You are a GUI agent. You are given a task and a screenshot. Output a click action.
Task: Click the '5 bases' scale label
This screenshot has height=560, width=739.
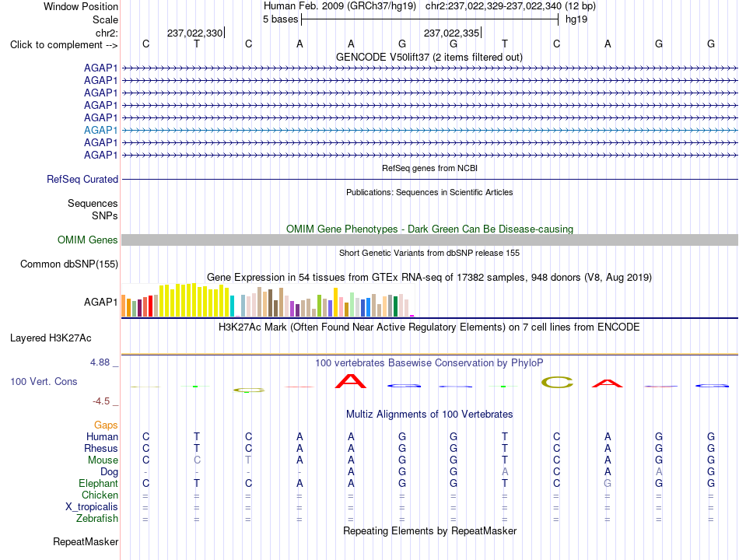[280, 19]
